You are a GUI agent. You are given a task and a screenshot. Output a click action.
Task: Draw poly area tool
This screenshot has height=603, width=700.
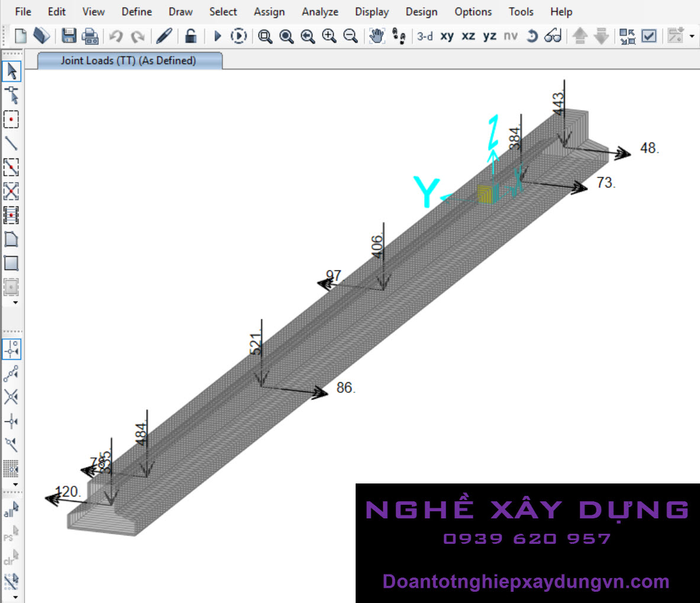(x=11, y=239)
